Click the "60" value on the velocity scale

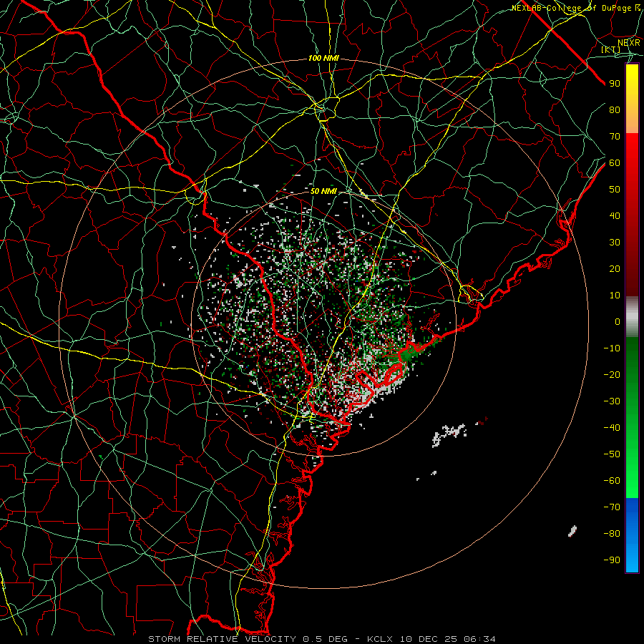pyautogui.click(x=615, y=163)
